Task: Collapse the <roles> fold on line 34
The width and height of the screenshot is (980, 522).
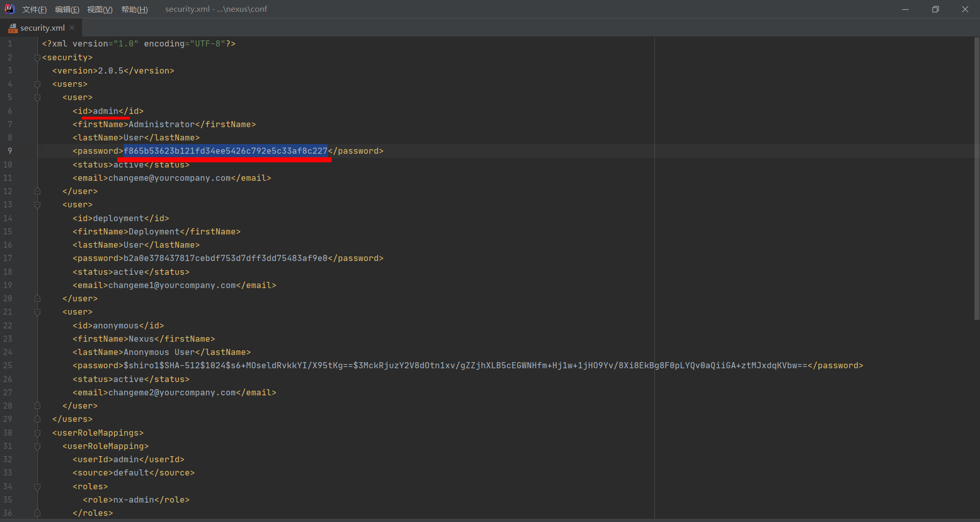Action: coord(37,487)
